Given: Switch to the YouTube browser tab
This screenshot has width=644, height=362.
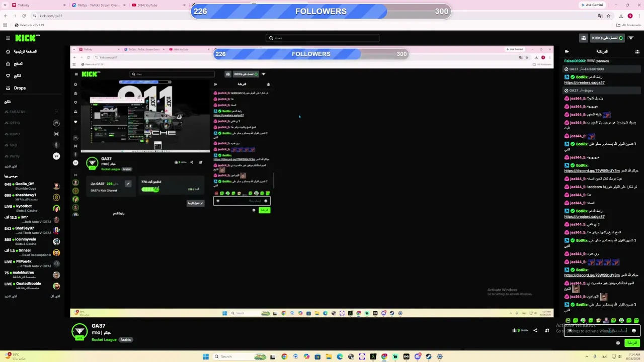Looking at the screenshot, I should click(158, 5).
